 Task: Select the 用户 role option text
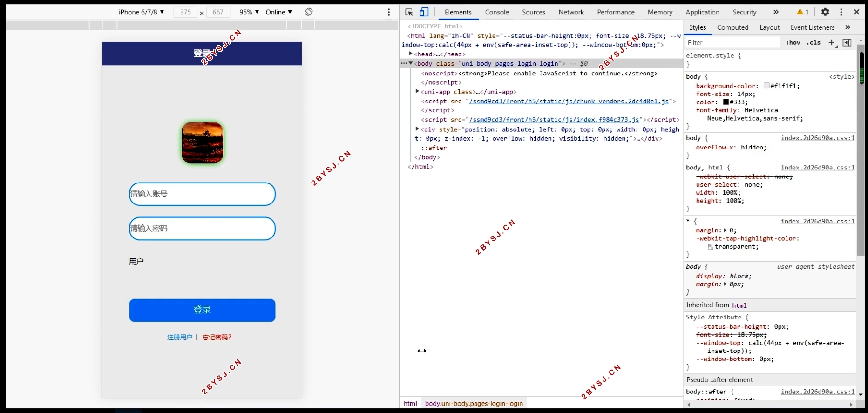[136, 262]
